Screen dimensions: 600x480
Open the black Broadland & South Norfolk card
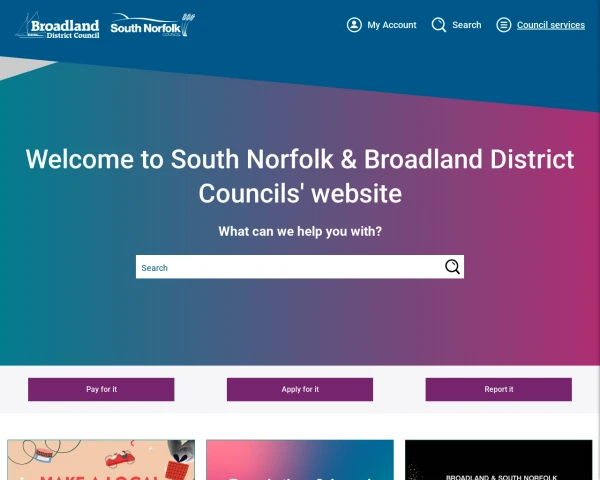click(499, 460)
